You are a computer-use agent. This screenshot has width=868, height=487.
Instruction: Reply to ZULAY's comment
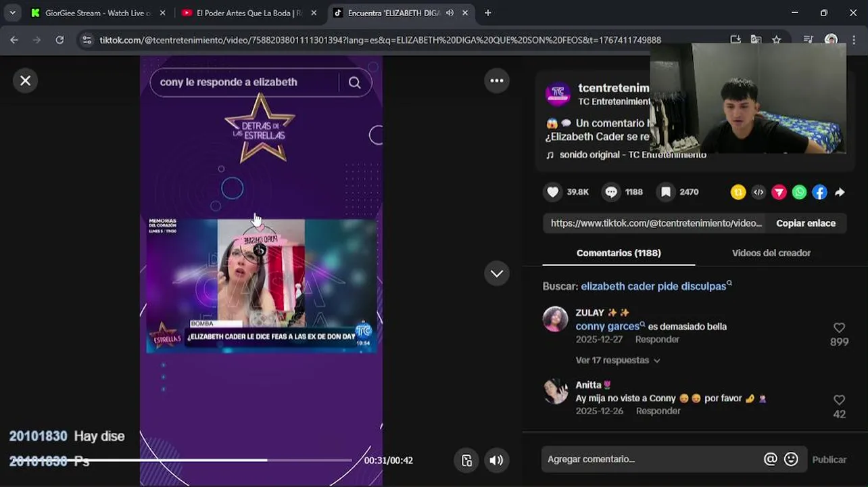(x=657, y=340)
